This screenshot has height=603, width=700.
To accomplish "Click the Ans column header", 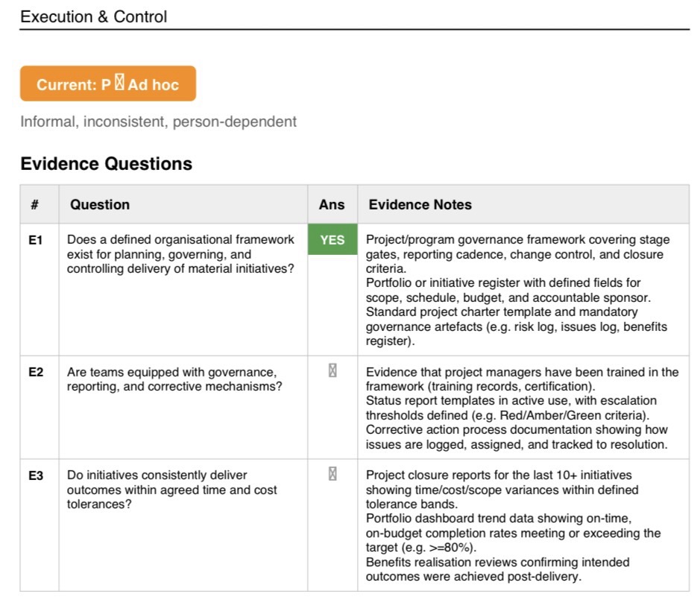I will click(x=332, y=204).
